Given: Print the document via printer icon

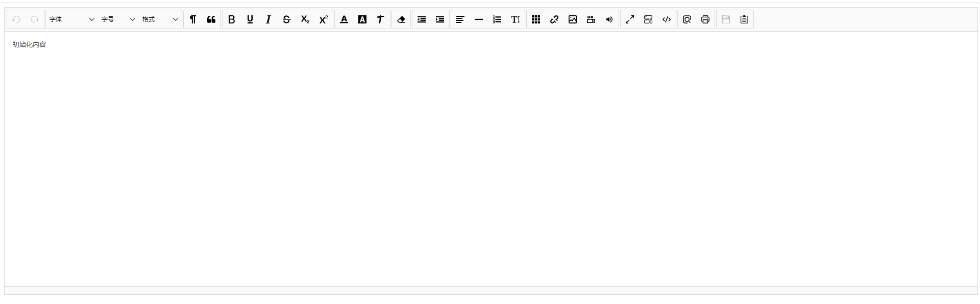Looking at the screenshot, I should pos(705,19).
